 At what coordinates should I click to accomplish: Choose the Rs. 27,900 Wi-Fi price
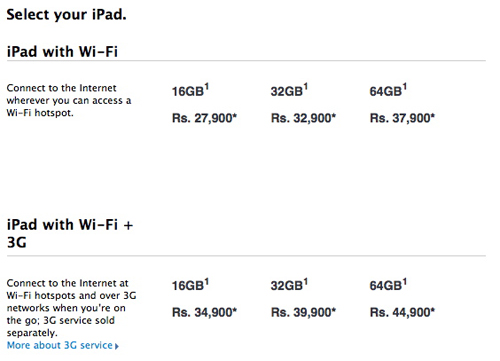[x=204, y=118]
